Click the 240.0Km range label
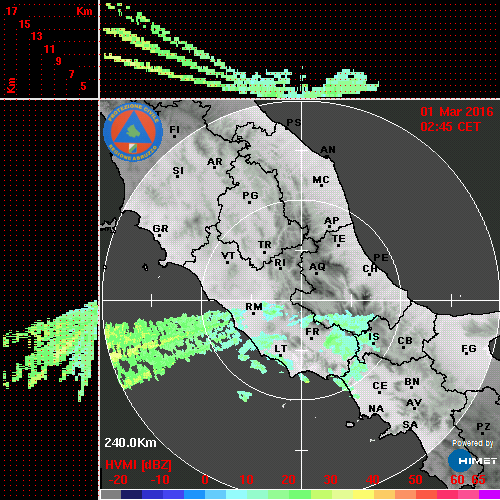Image resolution: width=500 pixels, height=500 pixels. coord(130,443)
